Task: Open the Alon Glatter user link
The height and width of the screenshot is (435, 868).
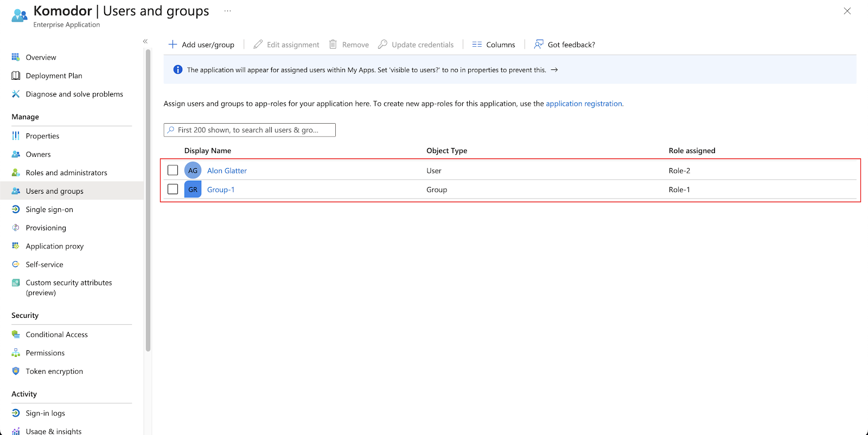Action: click(x=227, y=170)
